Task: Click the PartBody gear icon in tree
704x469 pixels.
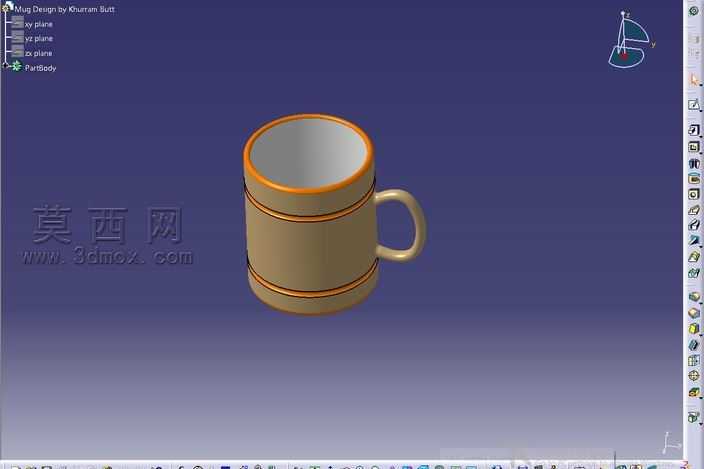Action: 17,67
